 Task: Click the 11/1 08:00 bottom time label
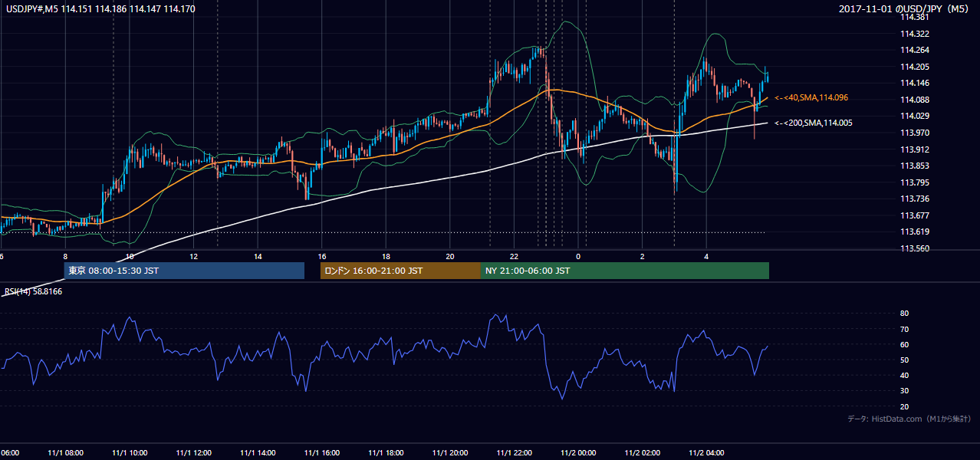point(65,453)
